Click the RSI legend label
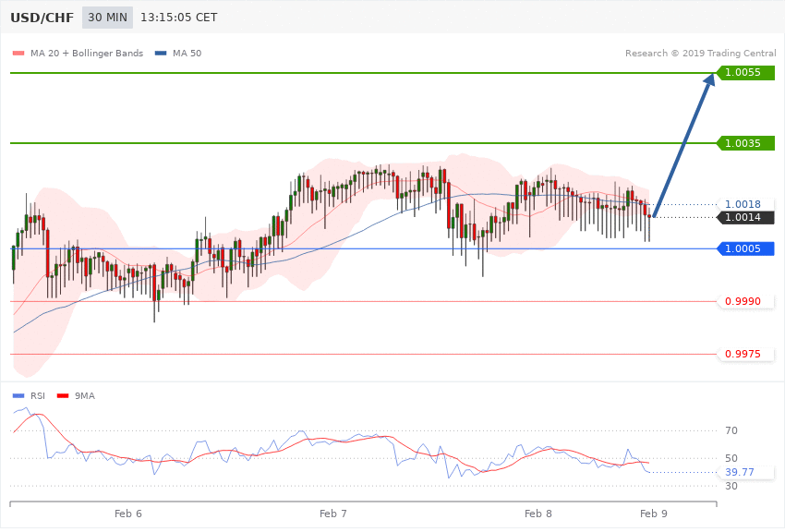The image size is (785, 532). point(38,396)
